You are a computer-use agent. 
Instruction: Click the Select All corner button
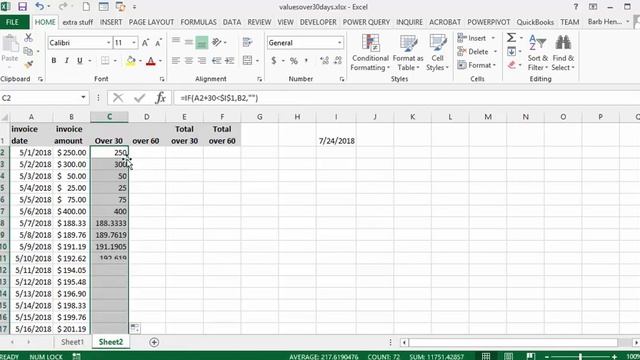pyautogui.click(x=4, y=117)
